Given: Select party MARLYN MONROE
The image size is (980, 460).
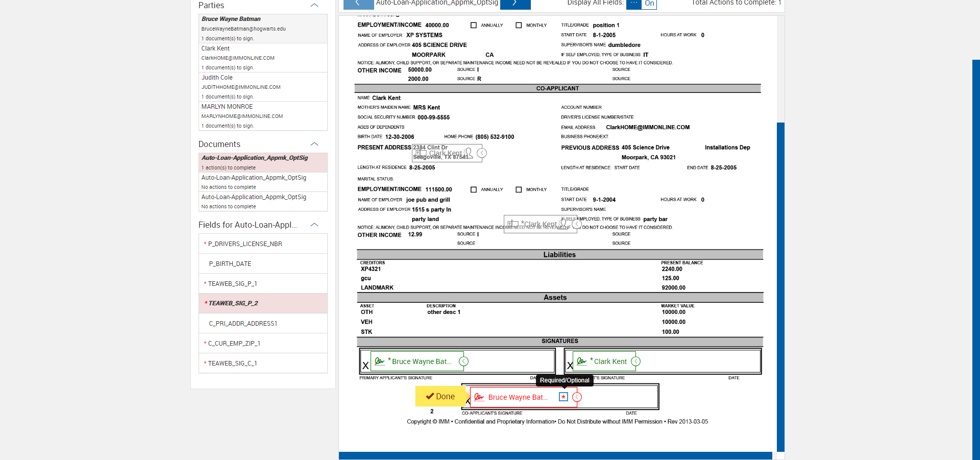Looking at the screenshot, I should [x=263, y=116].
